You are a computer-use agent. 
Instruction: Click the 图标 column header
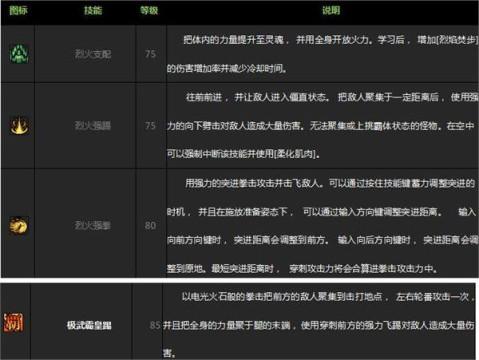[x=18, y=11]
